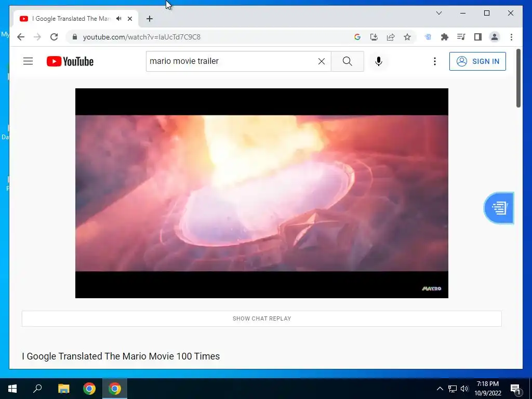
Task: Open the blue floating transcript extension button
Action: click(499, 208)
